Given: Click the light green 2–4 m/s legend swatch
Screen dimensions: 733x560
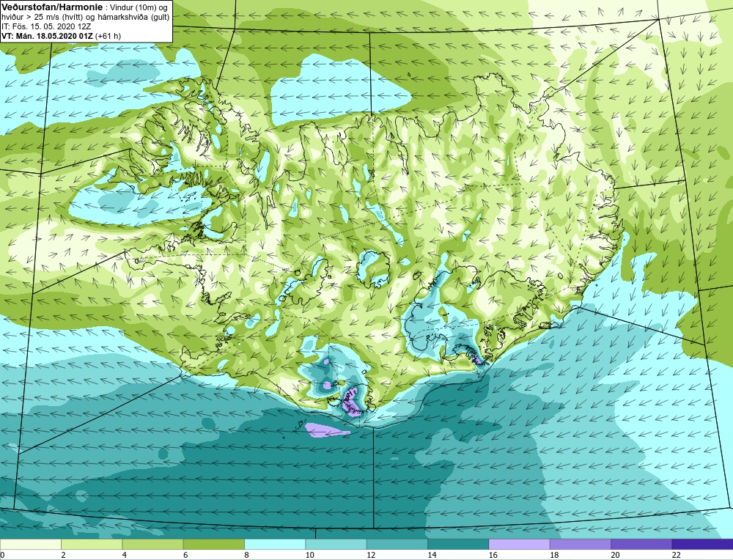Looking at the screenshot, I should coord(92,544).
